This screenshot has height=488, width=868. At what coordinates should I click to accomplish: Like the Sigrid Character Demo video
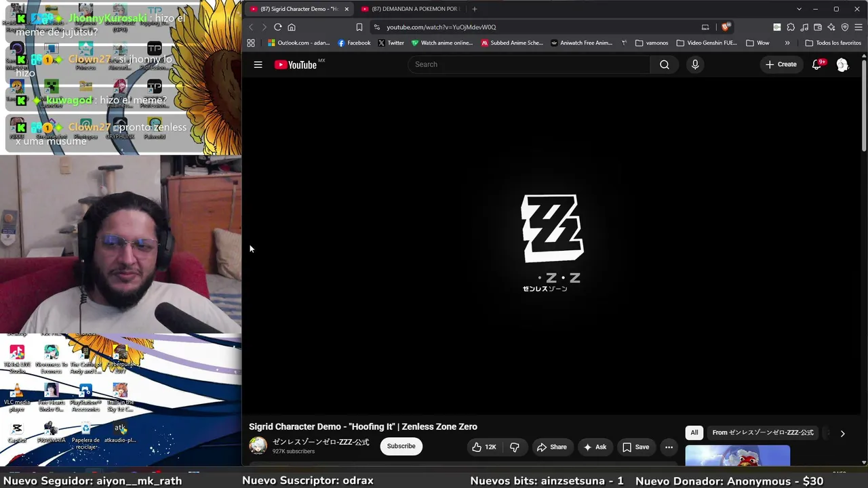(484, 447)
